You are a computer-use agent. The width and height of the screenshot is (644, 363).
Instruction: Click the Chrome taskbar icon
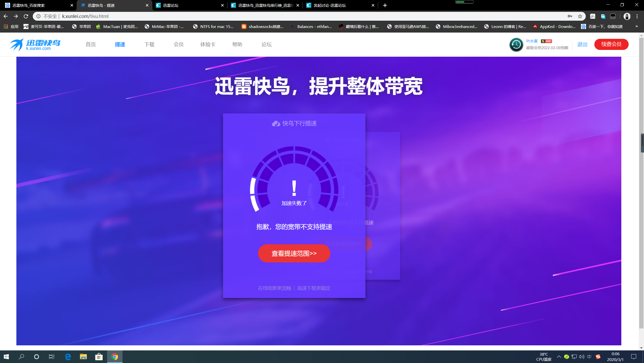[115, 357]
